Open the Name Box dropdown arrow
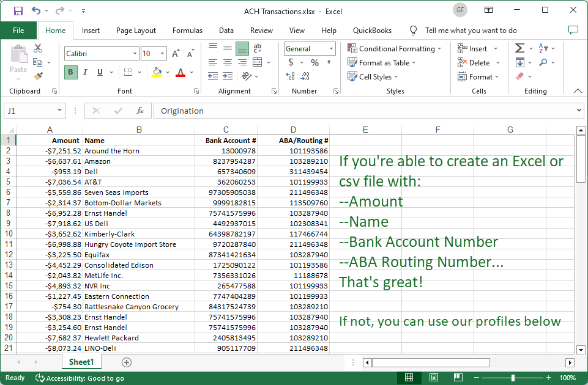Image resolution: width=588 pixels, height=385 pixels. point(59,110)
